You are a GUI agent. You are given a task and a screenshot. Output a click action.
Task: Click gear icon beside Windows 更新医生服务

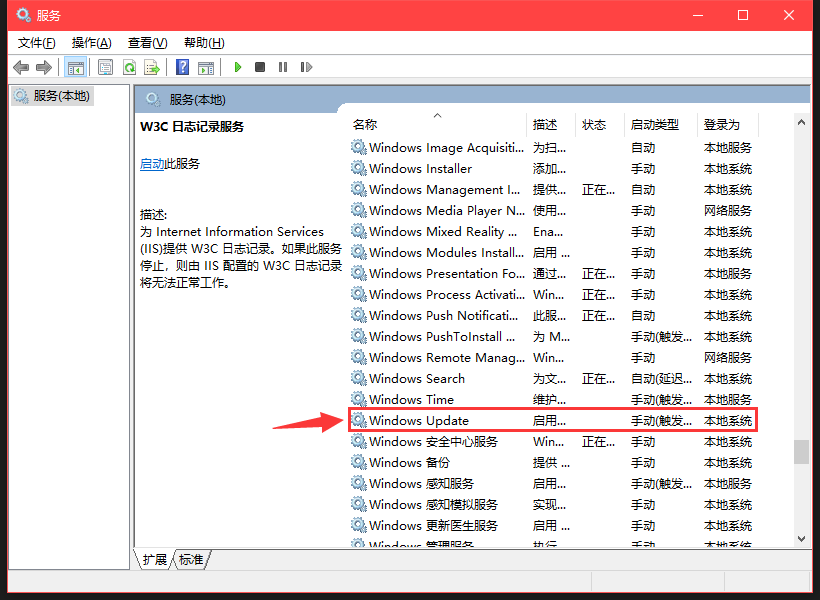pyautogui.click(x=358, y=525)
